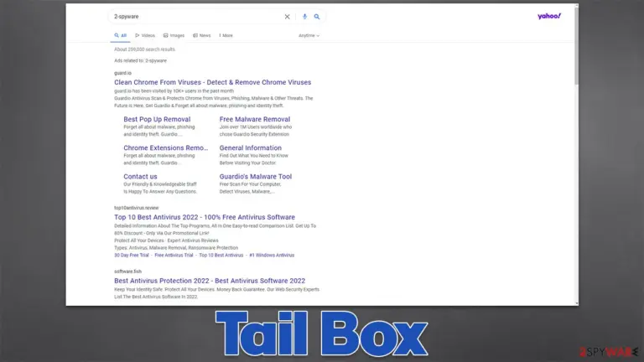Clear the search box with the X icon
This screenshot has height=362, width=644.
coord(287,17)
